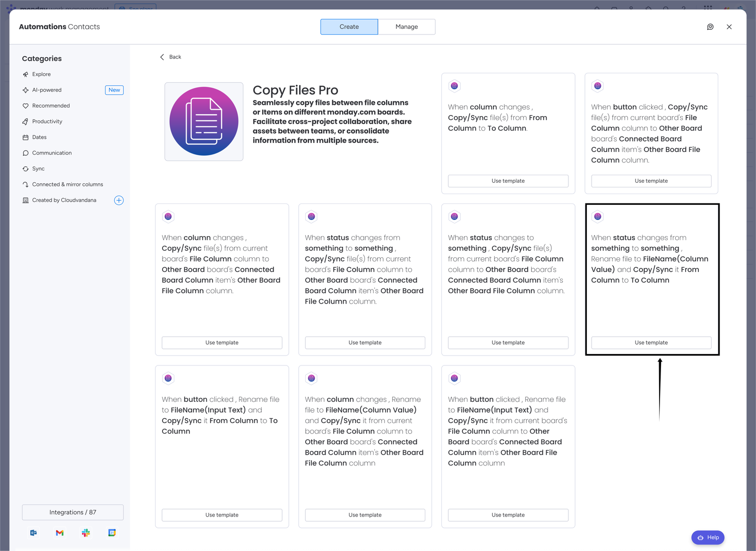Use template for 'button clicked, Rename file, Other Board'
Screen dimensions: 756x551
[x=508, y=515]
